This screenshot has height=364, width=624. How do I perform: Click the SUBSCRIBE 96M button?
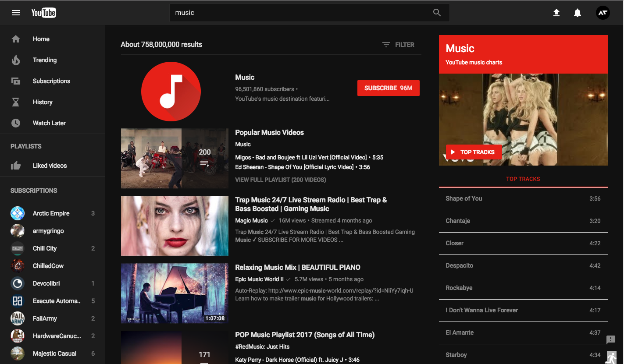tap(389, 88)
